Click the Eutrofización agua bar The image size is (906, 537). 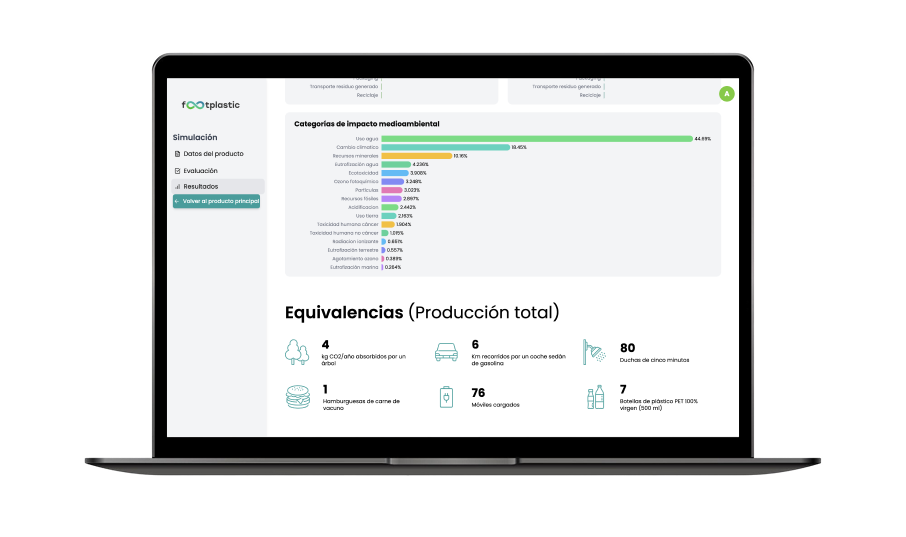click(x=395, y=164)
